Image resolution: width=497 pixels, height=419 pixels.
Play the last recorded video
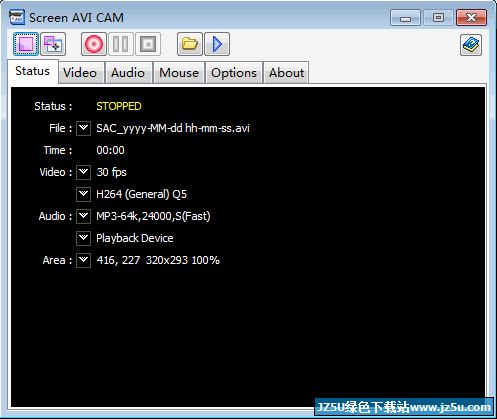coord(217,44)
